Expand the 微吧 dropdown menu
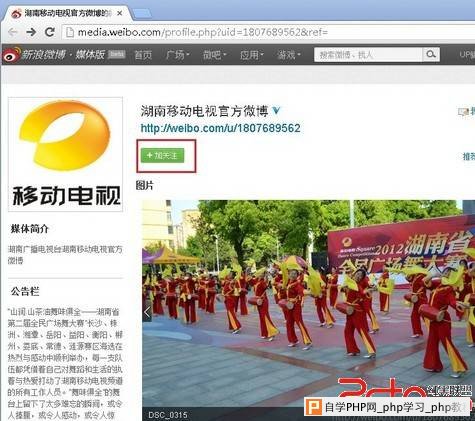 tap(214, 55)
